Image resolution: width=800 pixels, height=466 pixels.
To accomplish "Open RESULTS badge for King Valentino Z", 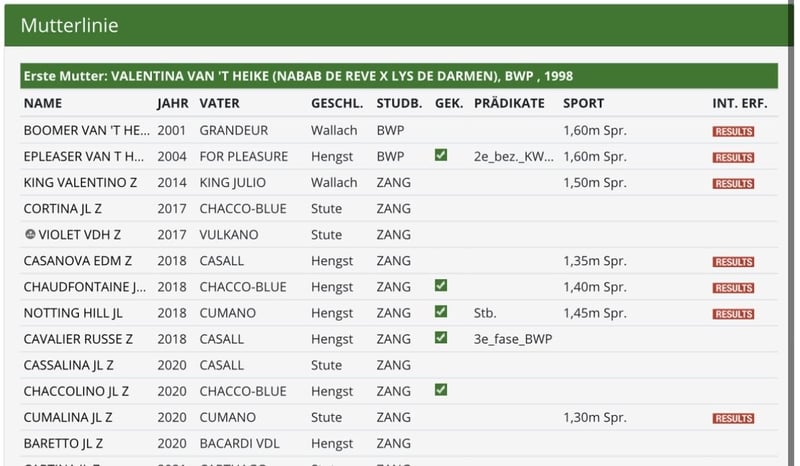I will point(733,183).
